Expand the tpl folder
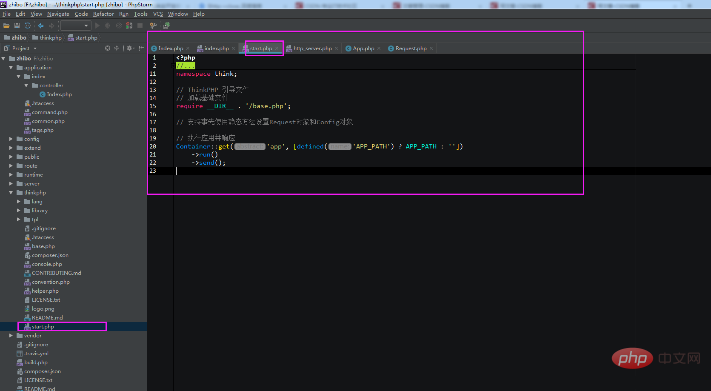 pos(19,220)
